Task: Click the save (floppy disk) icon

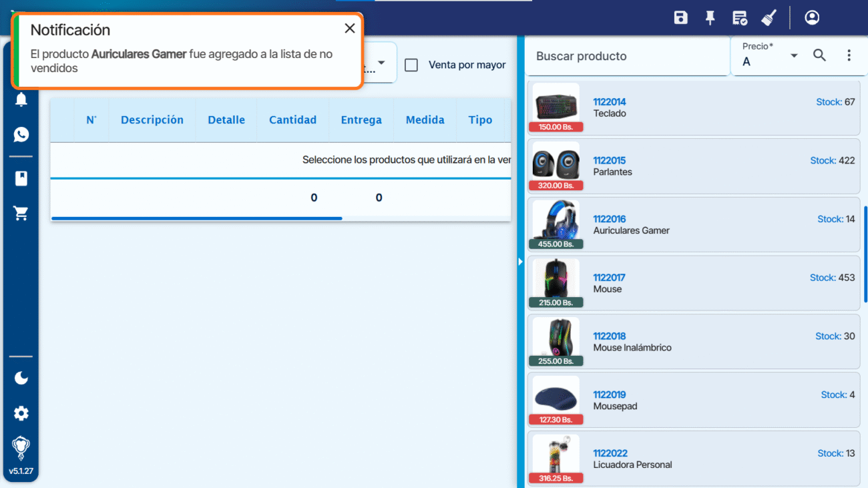Action: [x=680, y=18]
